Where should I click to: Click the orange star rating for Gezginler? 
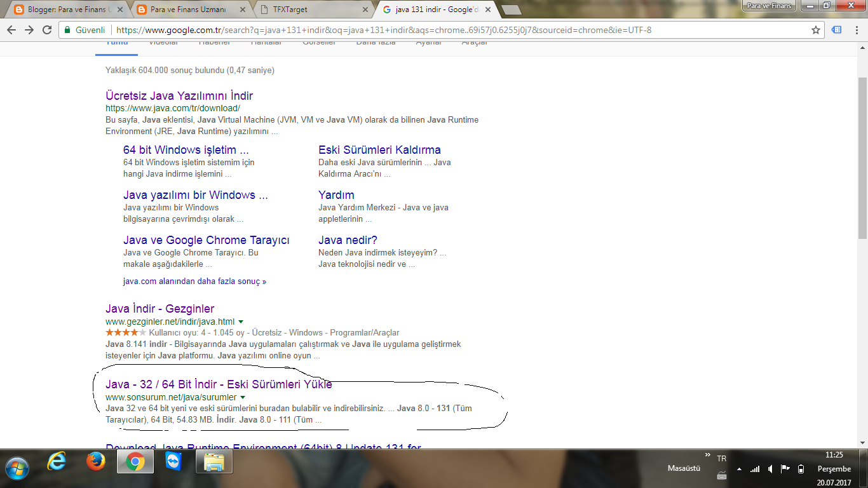[126, 332]
